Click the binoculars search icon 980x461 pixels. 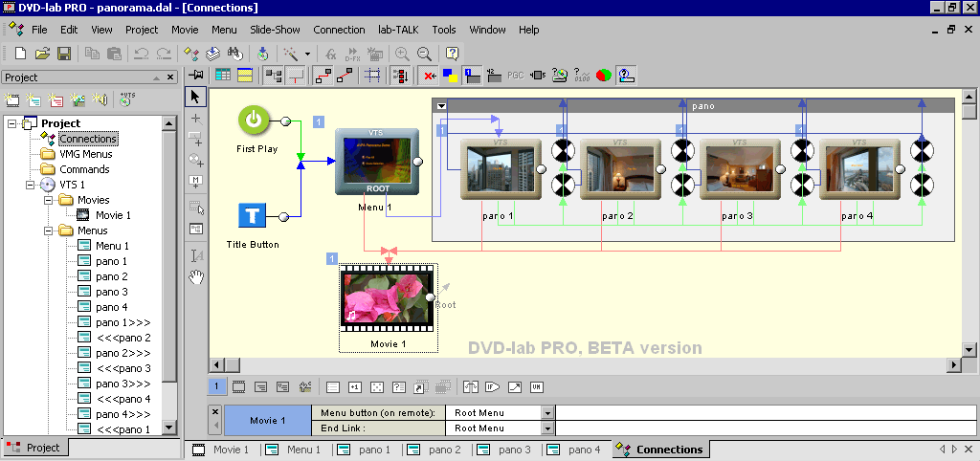click(235, 54)
